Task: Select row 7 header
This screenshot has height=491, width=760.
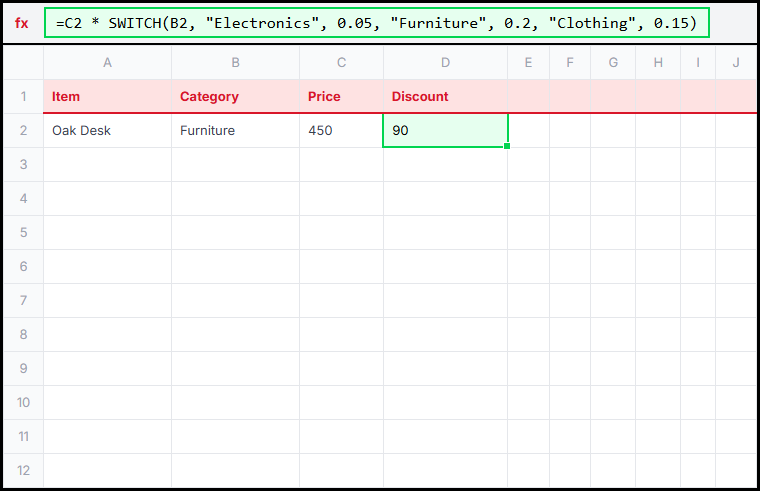Action: 23,300
